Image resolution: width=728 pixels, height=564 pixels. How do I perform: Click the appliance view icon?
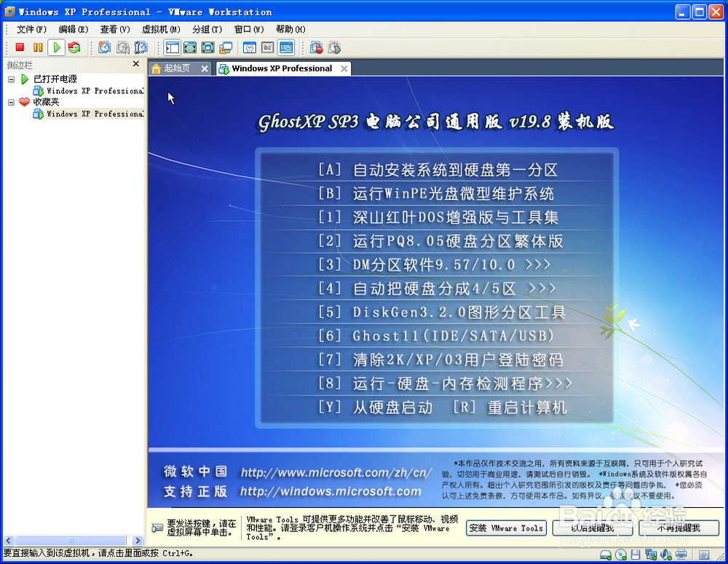pyautogui.click(x=268, y=47)
